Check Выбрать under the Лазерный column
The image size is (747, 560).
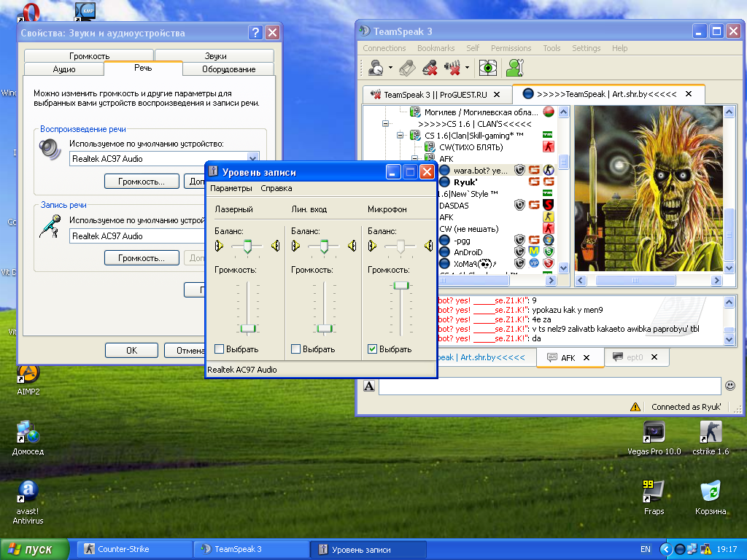(219, 349)
